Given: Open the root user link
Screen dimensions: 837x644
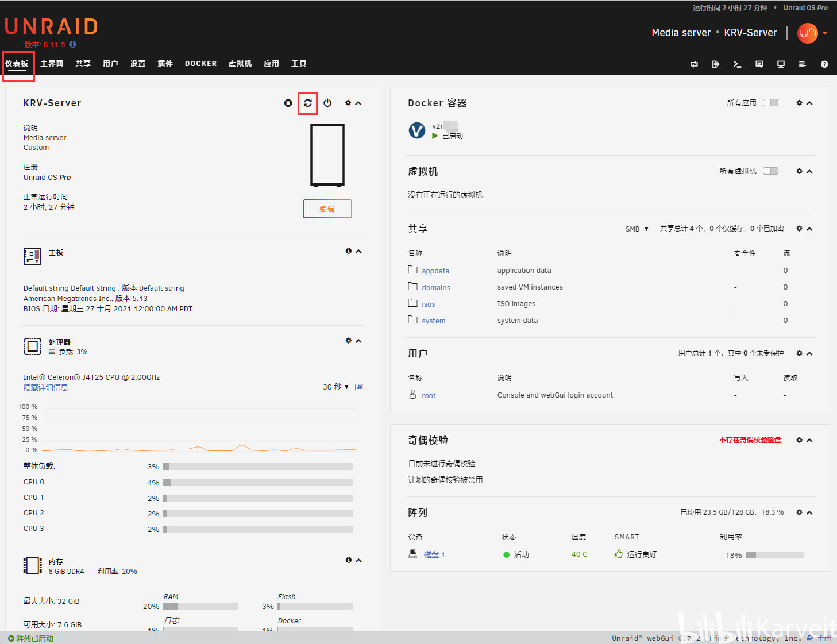Looking at the screenshot, I should tap(429, 395).
